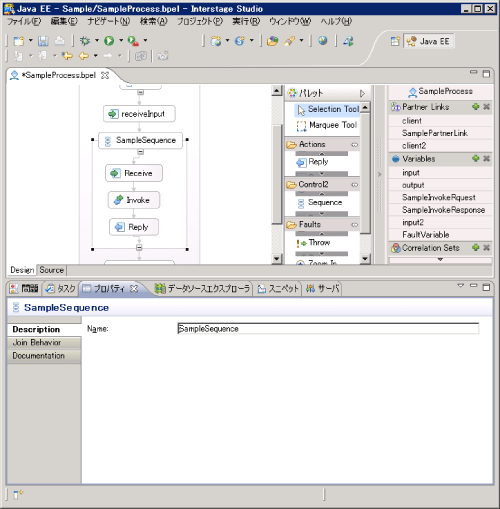Viewport: 500px width, 509px height.
Task: Add a Correlation Set with plus icon
Action: [x=476, y=247]
